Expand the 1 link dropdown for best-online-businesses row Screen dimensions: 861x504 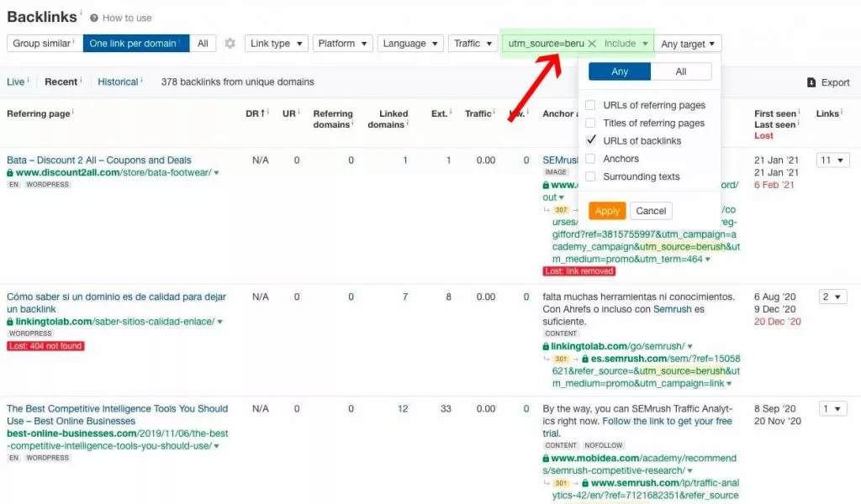click(832, 408)
